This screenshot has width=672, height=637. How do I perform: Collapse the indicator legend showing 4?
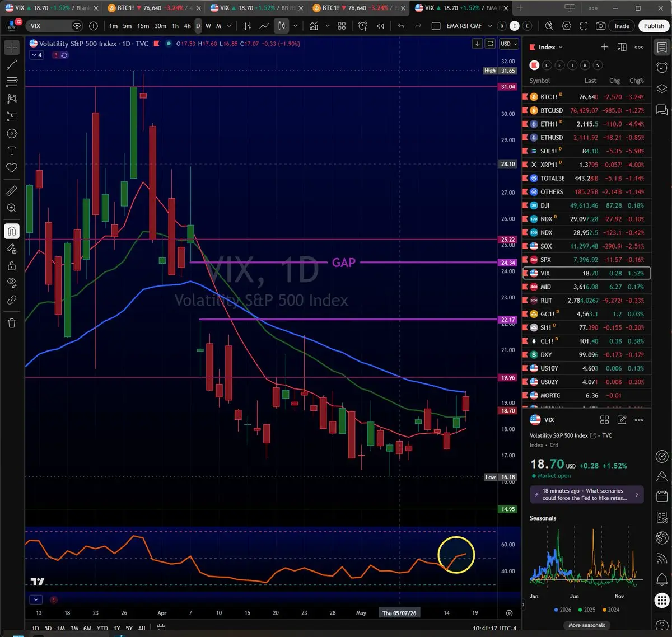[x=36, y=55]
